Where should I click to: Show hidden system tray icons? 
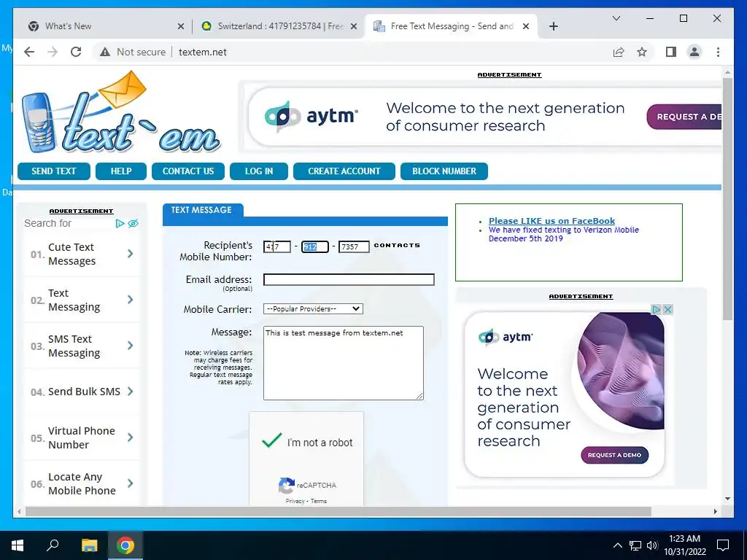click(x=617, y=545)
